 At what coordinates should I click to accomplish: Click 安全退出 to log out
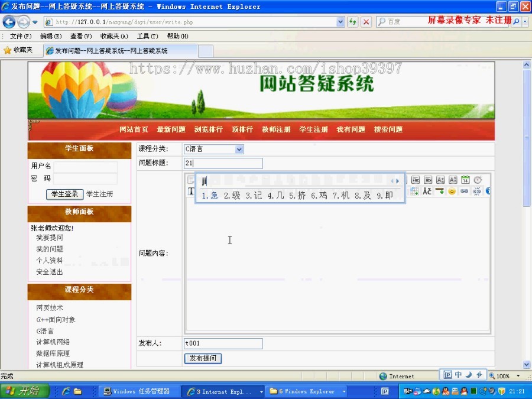[x=50, y=272]
